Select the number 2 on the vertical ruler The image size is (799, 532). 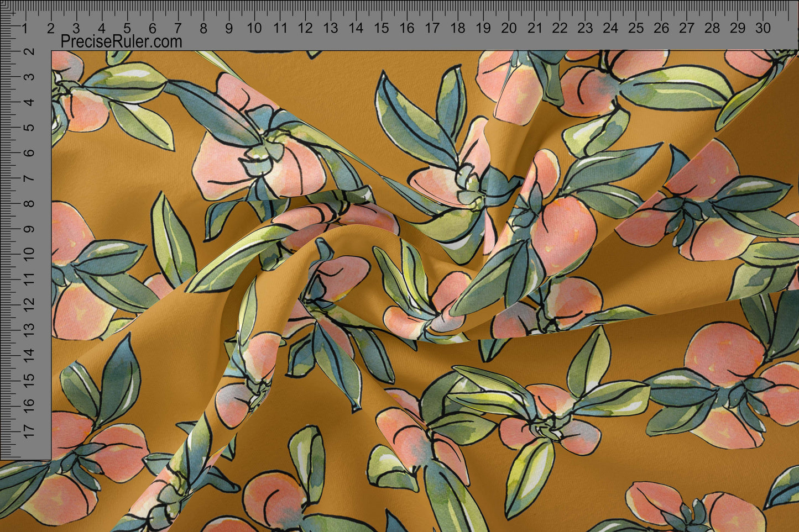tap(29, 51)
